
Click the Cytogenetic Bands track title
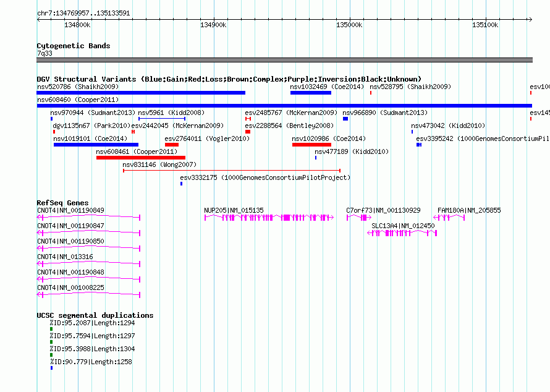pos(74,46)
